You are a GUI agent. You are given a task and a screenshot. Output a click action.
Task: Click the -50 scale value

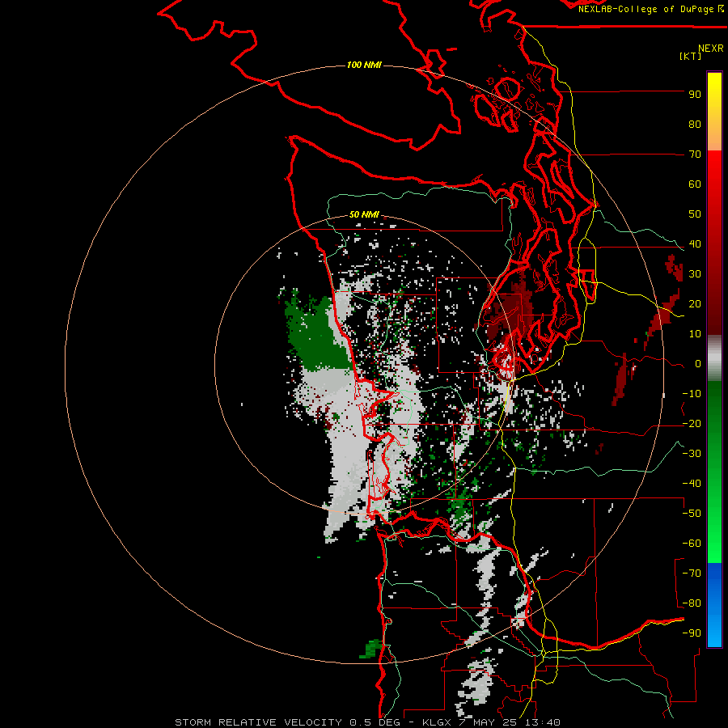[692, 514]
